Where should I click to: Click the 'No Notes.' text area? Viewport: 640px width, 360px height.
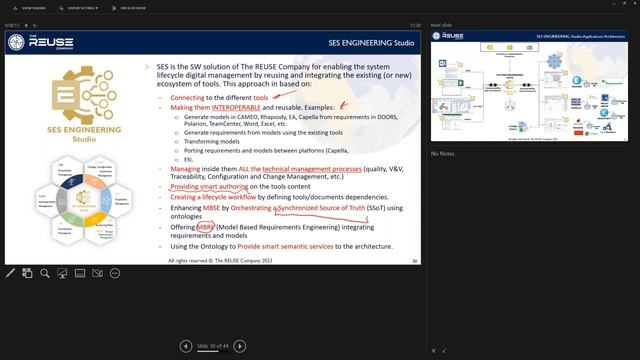click(443, 153)
